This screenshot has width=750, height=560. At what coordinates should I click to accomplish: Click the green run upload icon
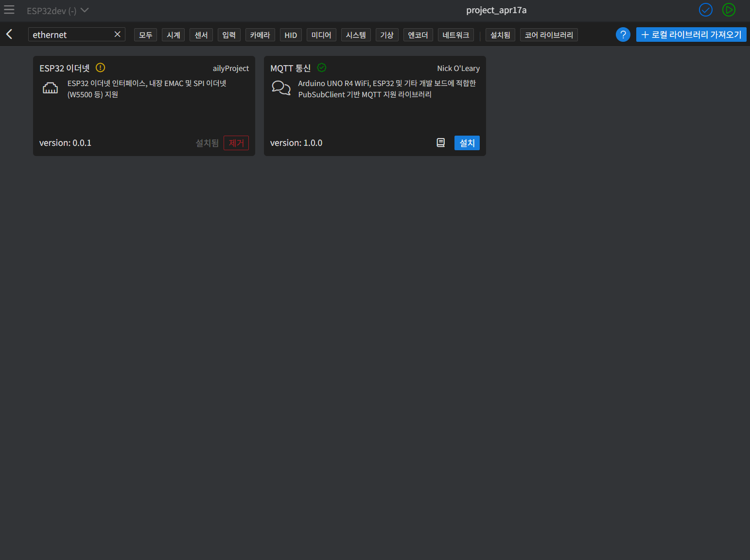[729, 10]
